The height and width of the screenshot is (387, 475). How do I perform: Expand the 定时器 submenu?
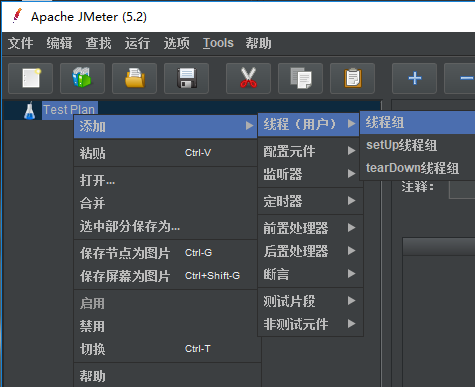tap(310, 201)
